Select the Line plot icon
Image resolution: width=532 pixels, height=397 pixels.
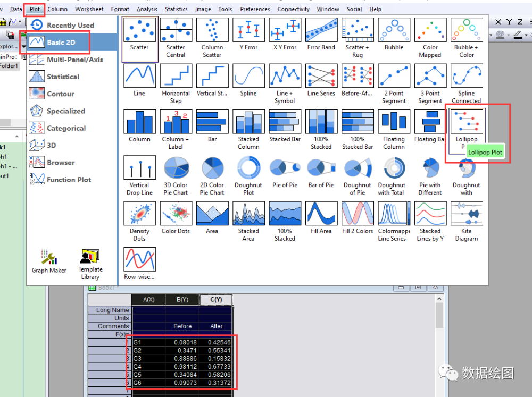point(139,75)
